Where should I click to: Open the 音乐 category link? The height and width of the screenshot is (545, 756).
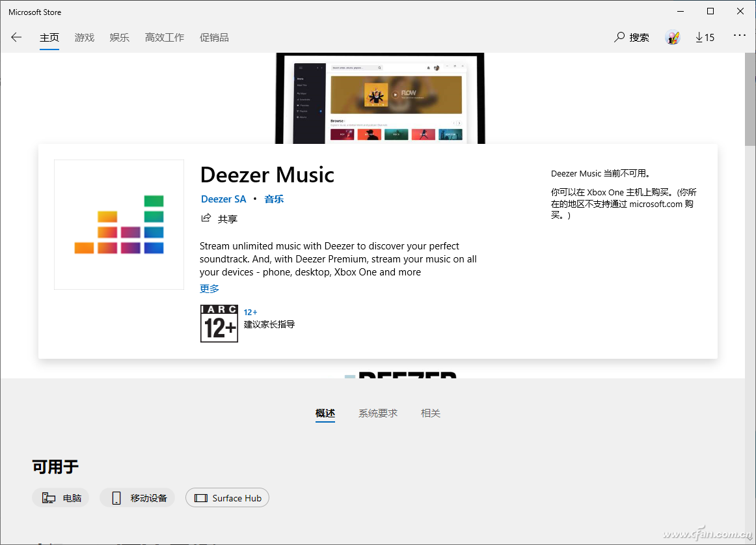[x=274, y=199]
